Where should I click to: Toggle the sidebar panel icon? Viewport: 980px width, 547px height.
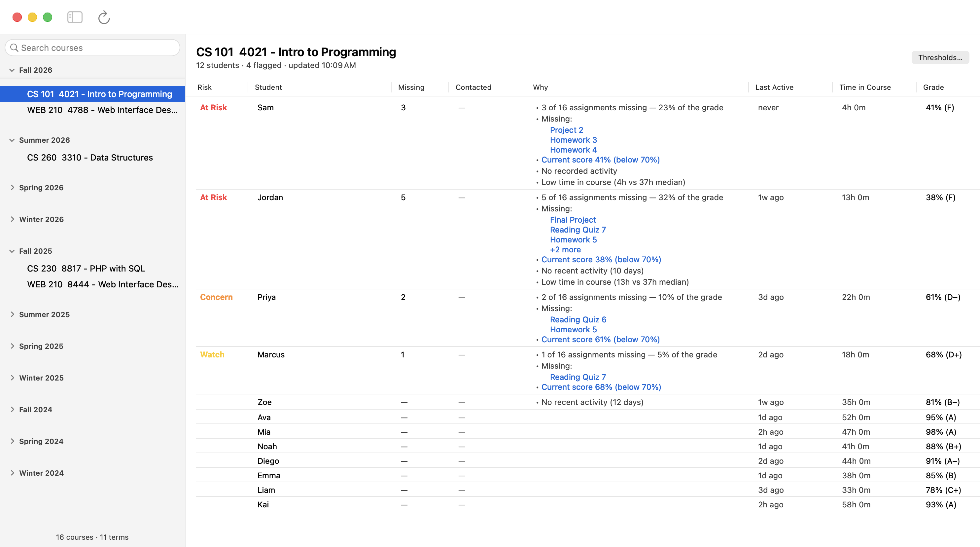75,17
